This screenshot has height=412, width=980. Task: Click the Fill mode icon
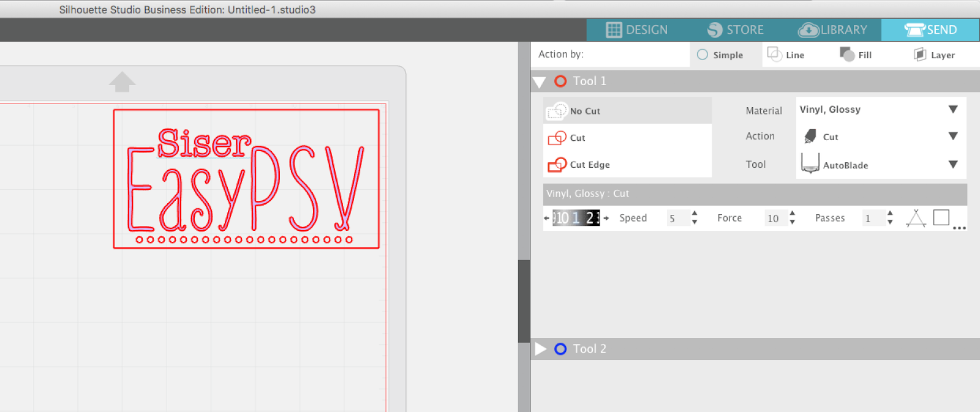coord(847,54)
